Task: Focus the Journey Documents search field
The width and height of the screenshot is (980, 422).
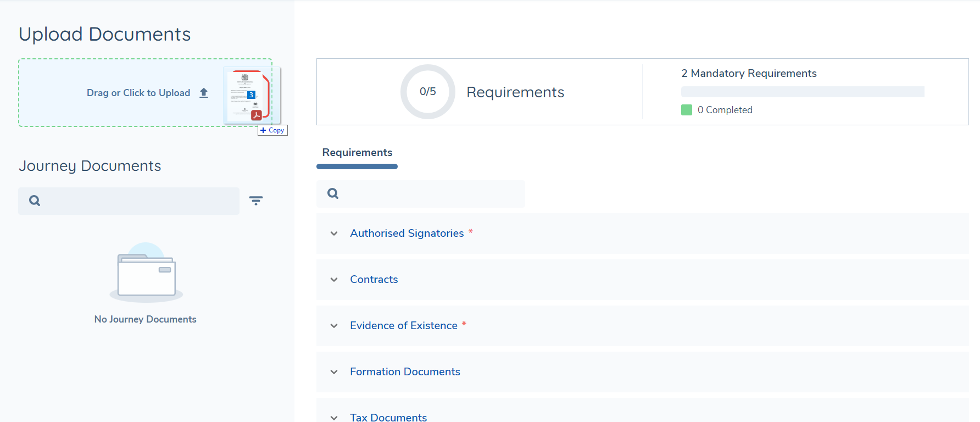Action: (x=137, y=201)
